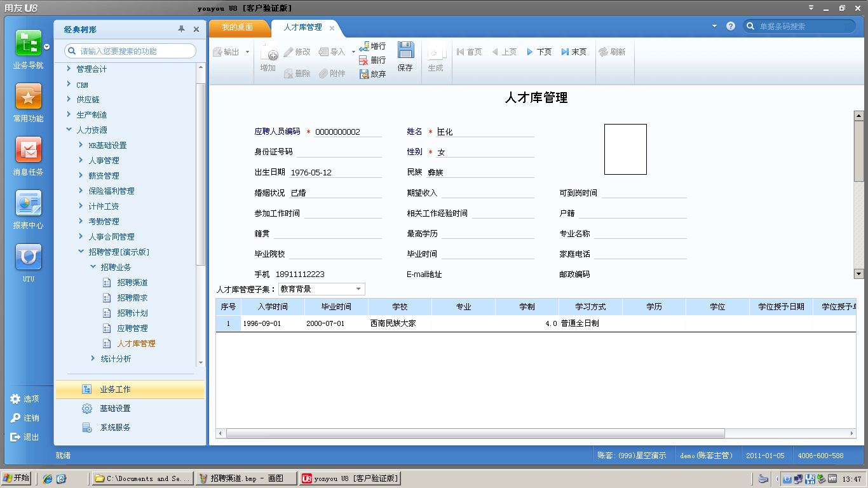The height and width of the screenshot is (488, 868).
Task: Open 招聘计划 tree item
Action: 132,313
